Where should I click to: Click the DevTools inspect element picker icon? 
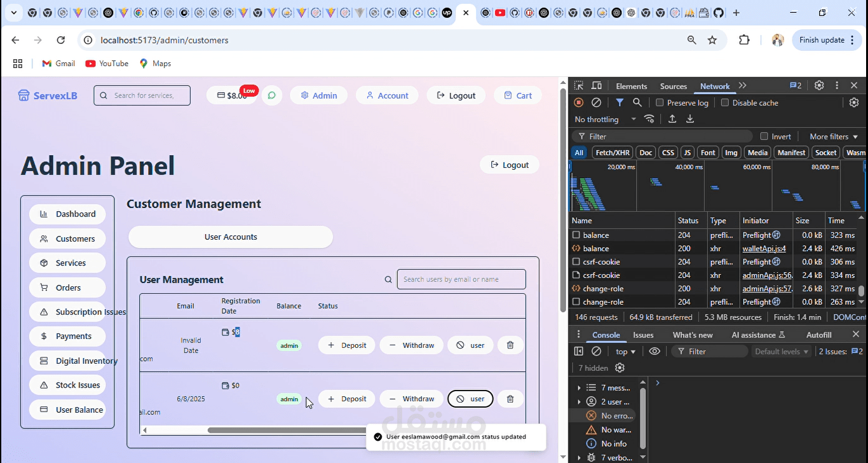[578, 86]
